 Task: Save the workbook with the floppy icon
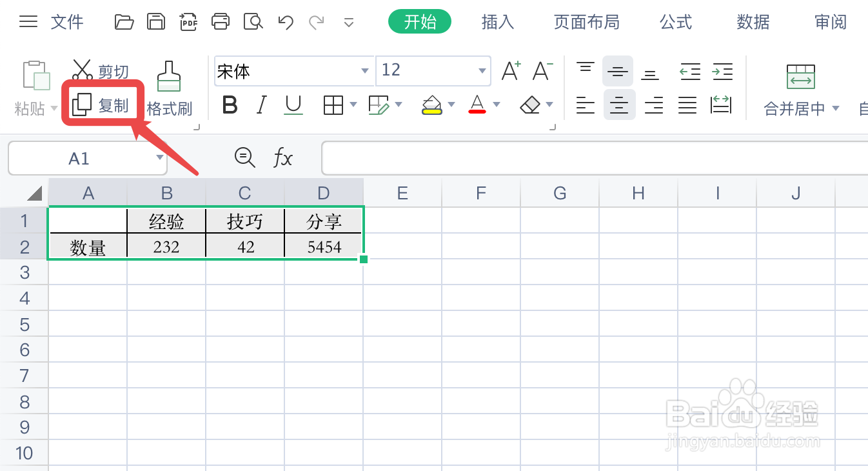click(156, 22)
